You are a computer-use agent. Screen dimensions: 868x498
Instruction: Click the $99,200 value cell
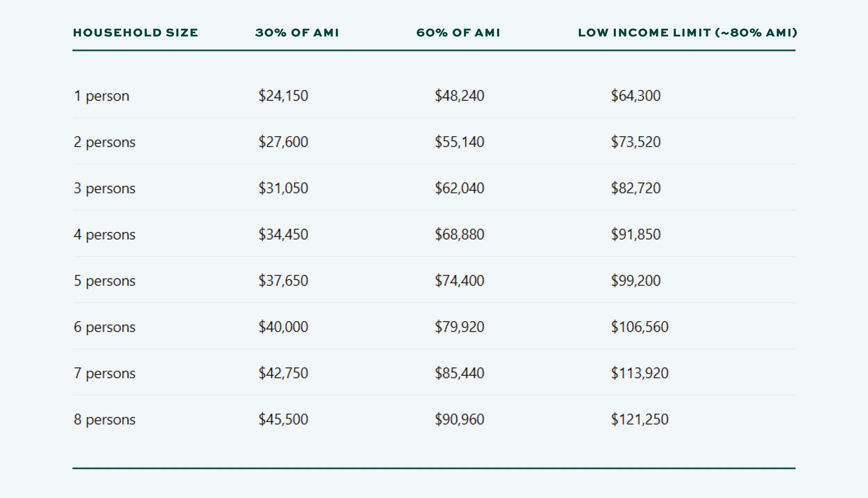click(x=636, y=280)
